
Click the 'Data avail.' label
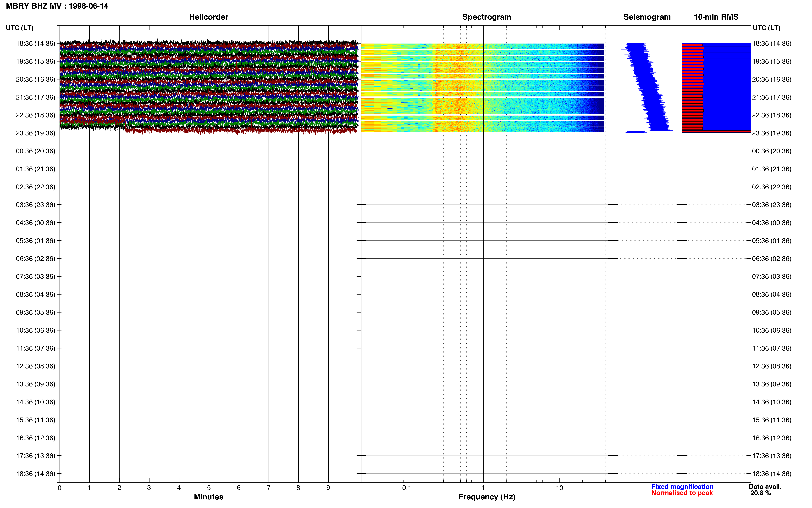pyautogui.click(x=765, y=486)
